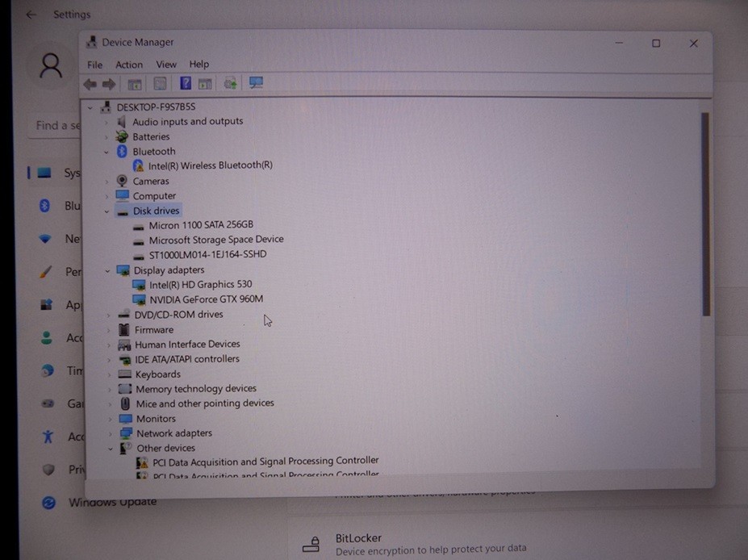The width and height of the screenshot is (748, 560).
Task: Select the Monitors icon
Action: pos(126,419)
